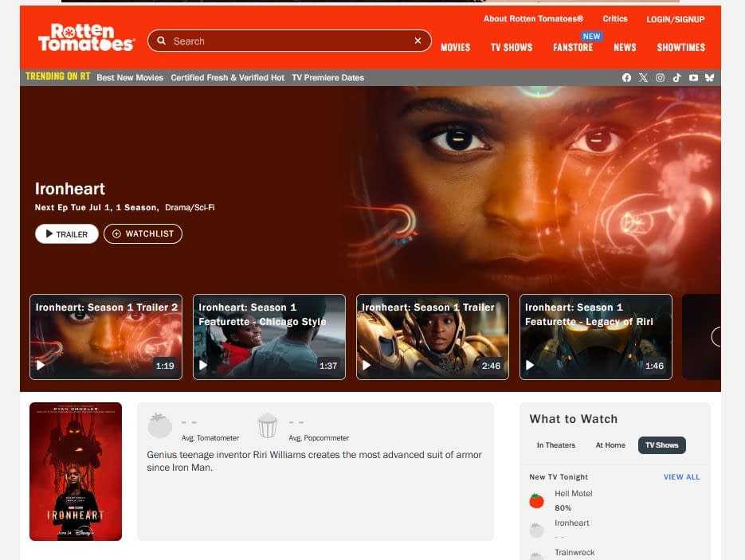Open the TV Shows navigation menu
This screenshot has height=560, width=745.
tap(512, 48)
